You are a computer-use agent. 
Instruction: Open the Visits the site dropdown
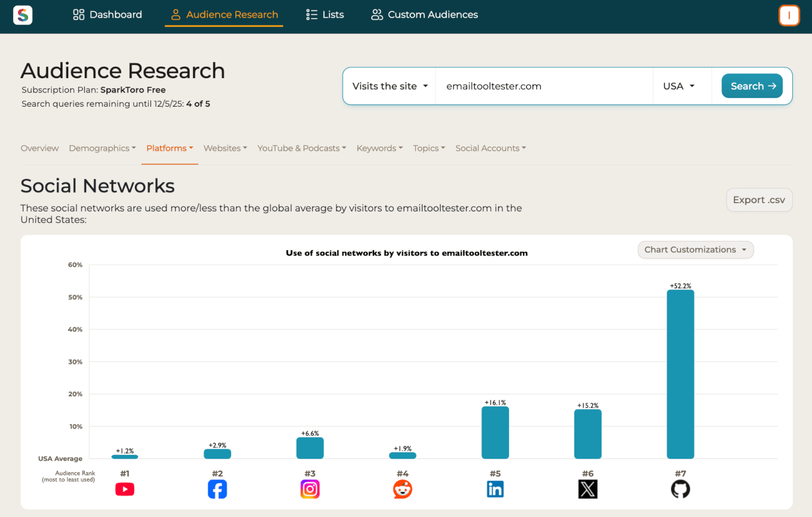coord(389,86)
